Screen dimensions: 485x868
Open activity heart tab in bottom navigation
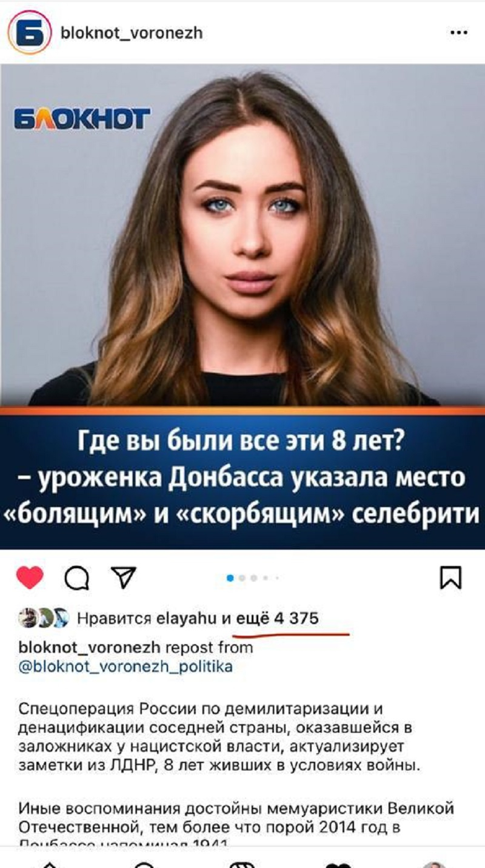coord(338,864)
